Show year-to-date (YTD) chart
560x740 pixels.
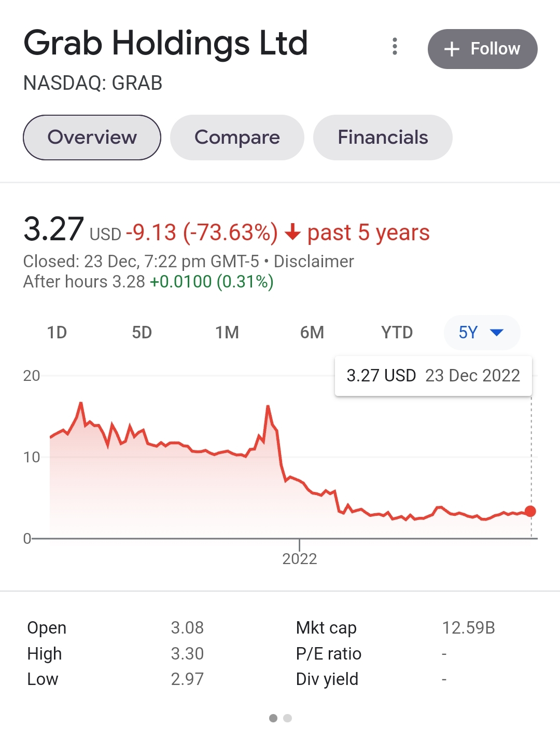(397, 333)
